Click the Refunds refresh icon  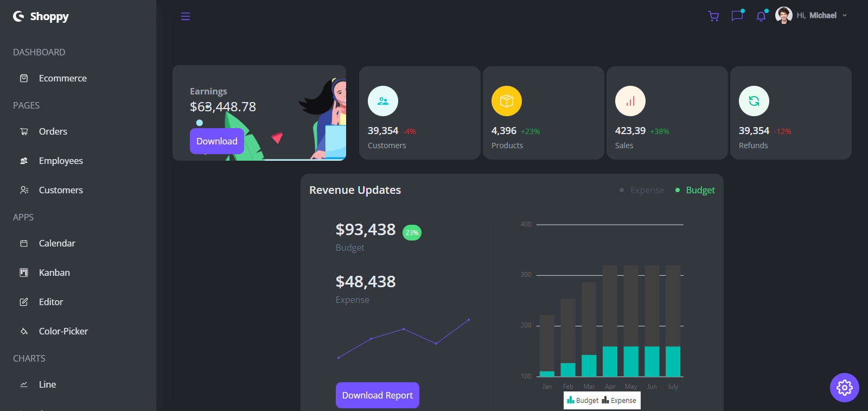click(x=754, y=101)
